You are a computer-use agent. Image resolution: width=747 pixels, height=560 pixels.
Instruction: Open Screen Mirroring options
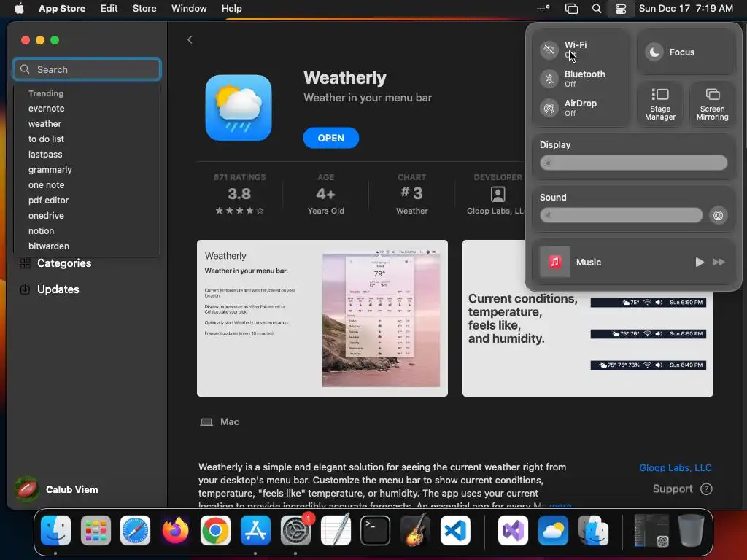click(712, 104)
